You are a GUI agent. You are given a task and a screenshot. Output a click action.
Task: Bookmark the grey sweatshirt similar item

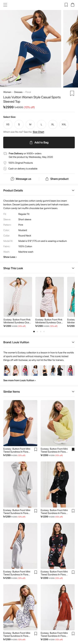pos(36,511)
